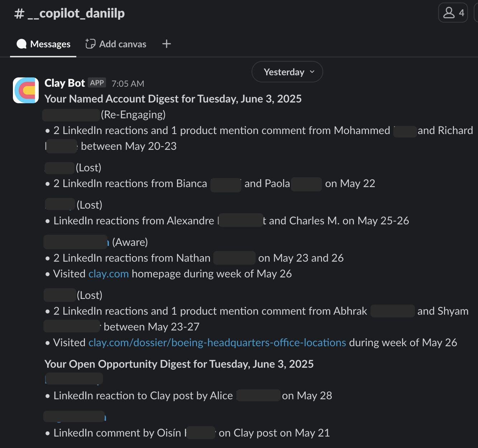Screen dimensions: 478x448
Task: Click the line mentioning Alexandre and Charles M.
Action: pos(227,221)
